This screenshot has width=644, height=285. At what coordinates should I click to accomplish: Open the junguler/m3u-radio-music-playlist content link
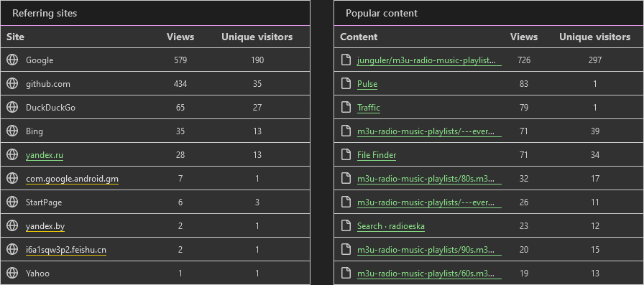[429, 60]
